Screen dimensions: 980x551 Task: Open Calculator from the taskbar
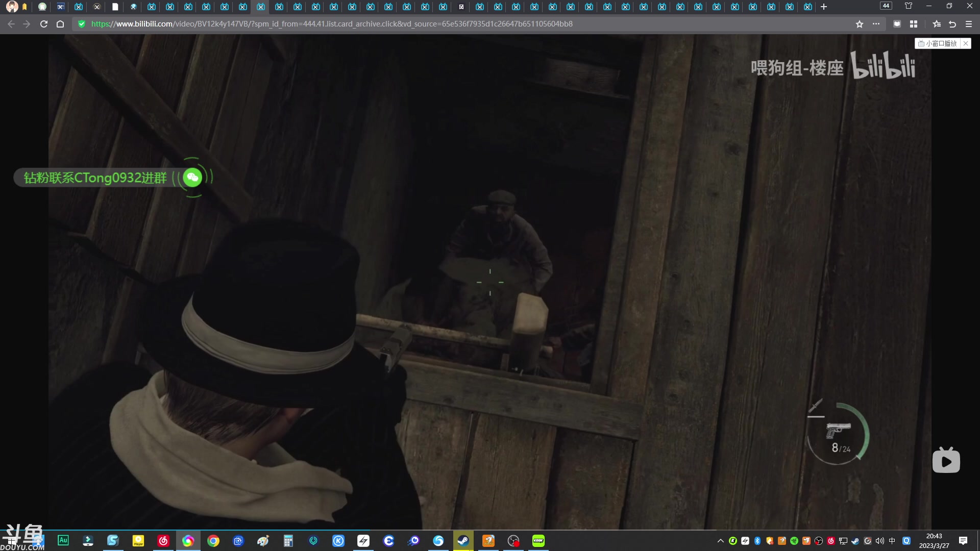pos(288,540)
